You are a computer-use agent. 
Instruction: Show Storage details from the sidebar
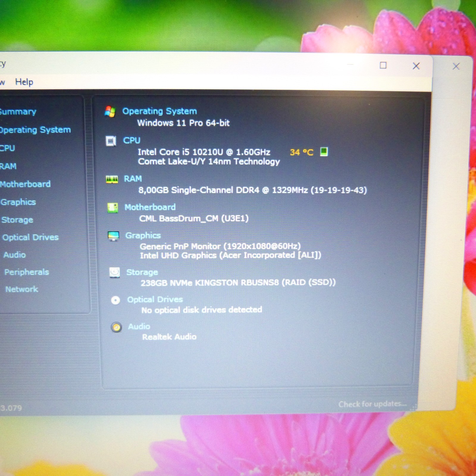coord(17,220)
